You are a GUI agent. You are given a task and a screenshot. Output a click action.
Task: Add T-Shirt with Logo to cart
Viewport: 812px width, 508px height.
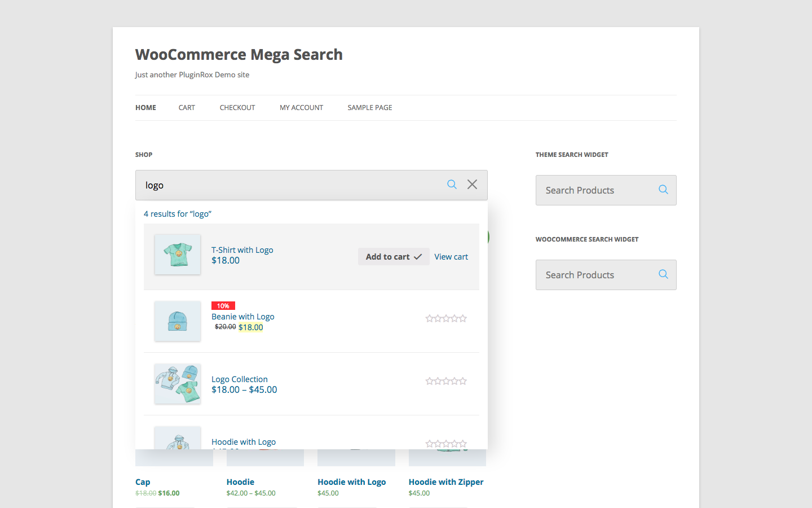394,257
